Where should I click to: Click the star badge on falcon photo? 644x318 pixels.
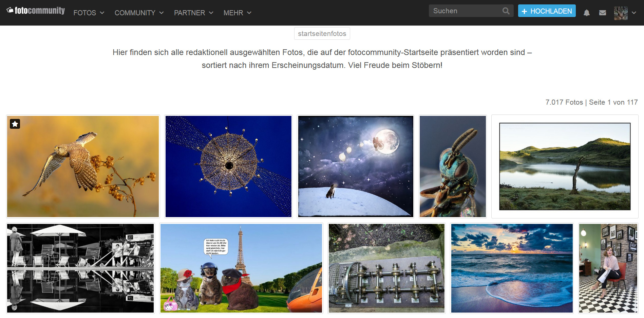tap(15, 124)
